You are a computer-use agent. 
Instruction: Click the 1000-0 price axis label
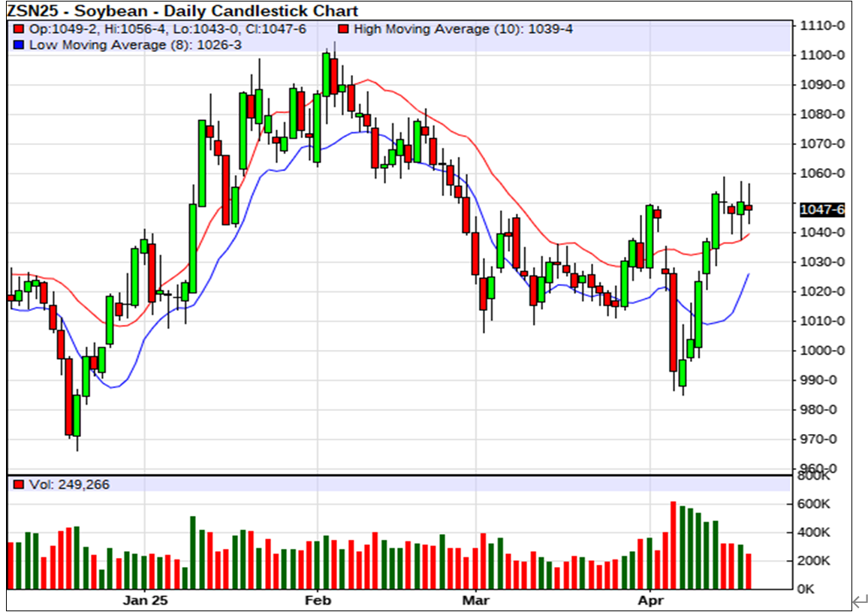[823, 351]
